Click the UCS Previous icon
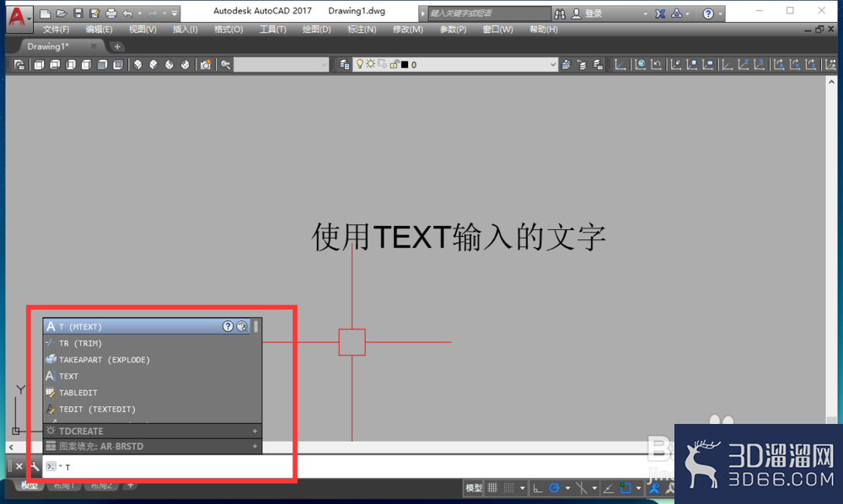This screenshot has height=504, width=843. 656,65
